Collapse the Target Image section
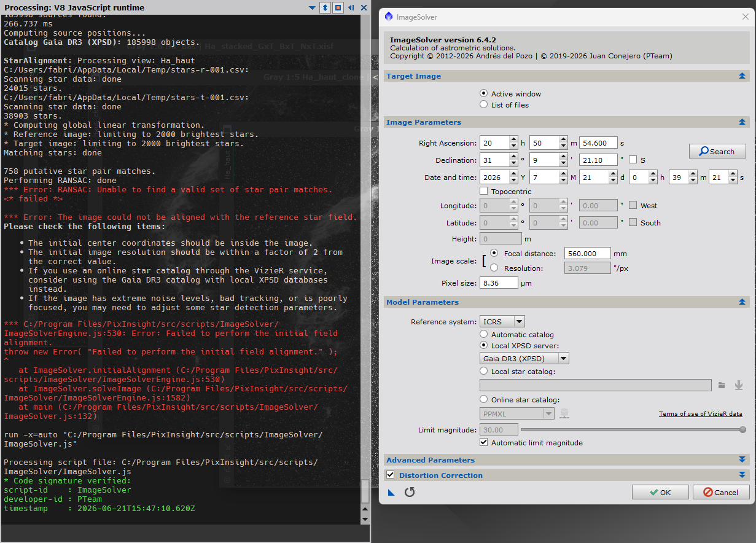Image resolution: width=756 pixels, height=543 pixels. (742, 76)
